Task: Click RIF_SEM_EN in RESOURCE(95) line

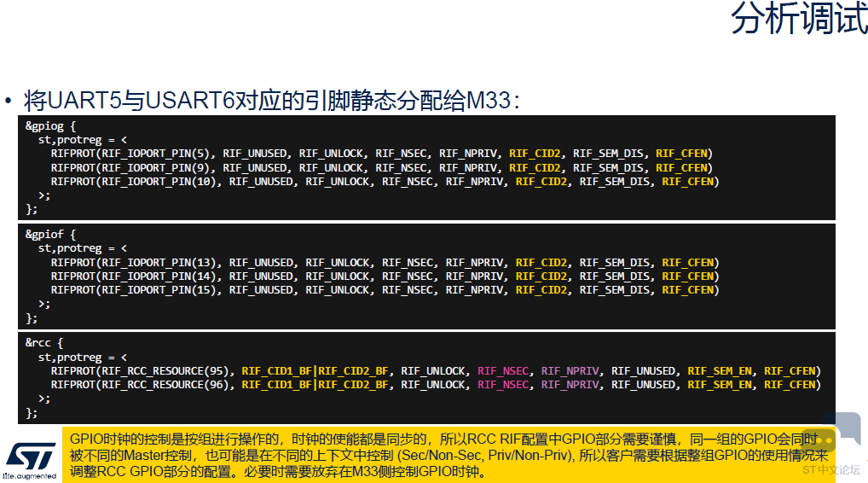Action: point(720,371)
